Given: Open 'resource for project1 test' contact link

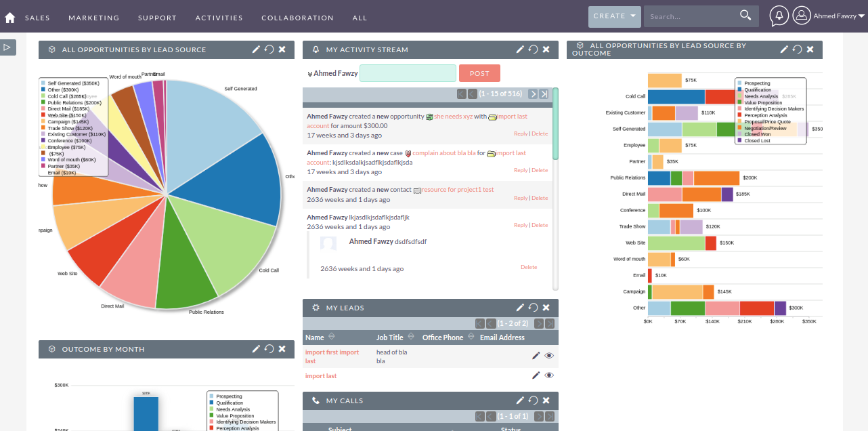Looking at the screenshot, I should coord(458,190).
